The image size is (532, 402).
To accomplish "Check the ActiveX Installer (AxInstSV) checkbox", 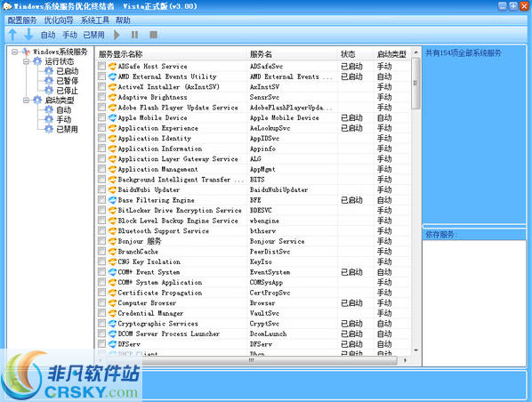I will click(101, 86).
